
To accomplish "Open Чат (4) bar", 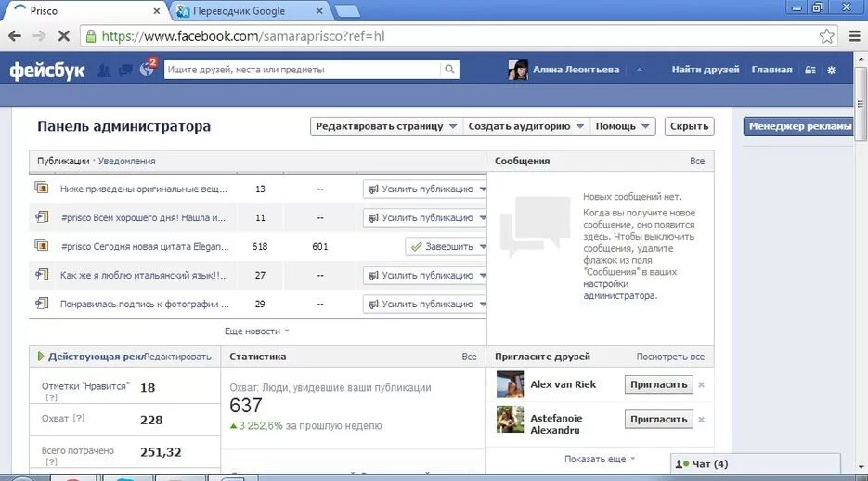I will tap(756, 464).
